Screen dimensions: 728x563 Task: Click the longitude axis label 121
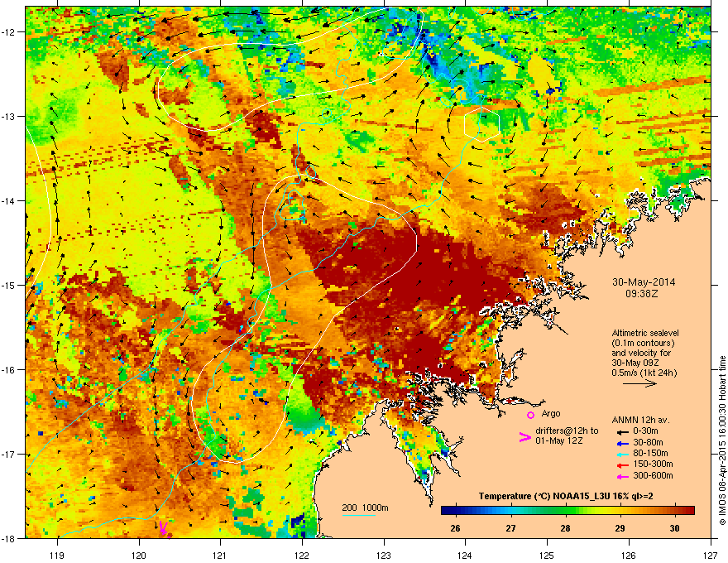221,555
